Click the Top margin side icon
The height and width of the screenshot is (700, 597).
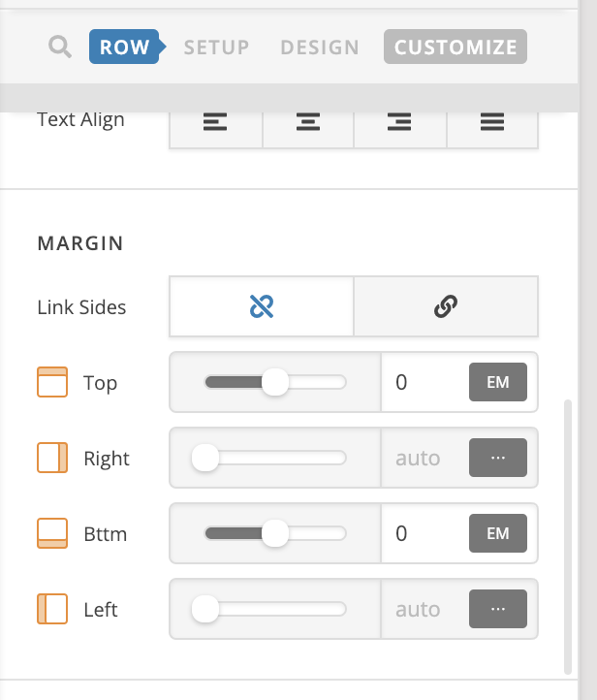click(52, 382)
